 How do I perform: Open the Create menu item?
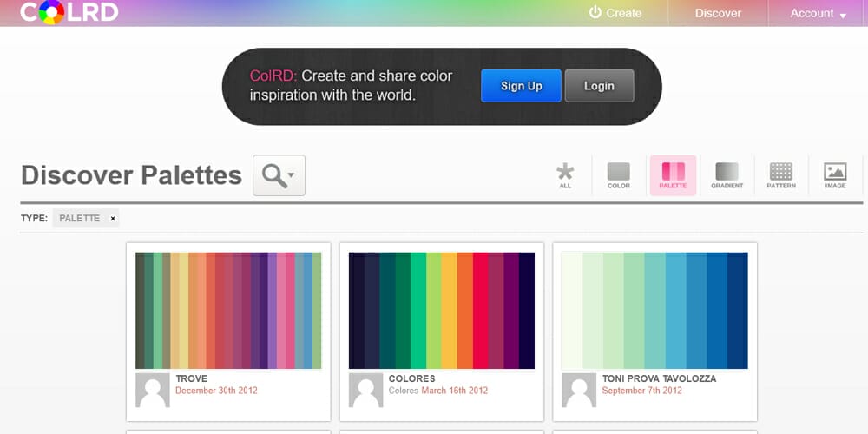[615, 13]
